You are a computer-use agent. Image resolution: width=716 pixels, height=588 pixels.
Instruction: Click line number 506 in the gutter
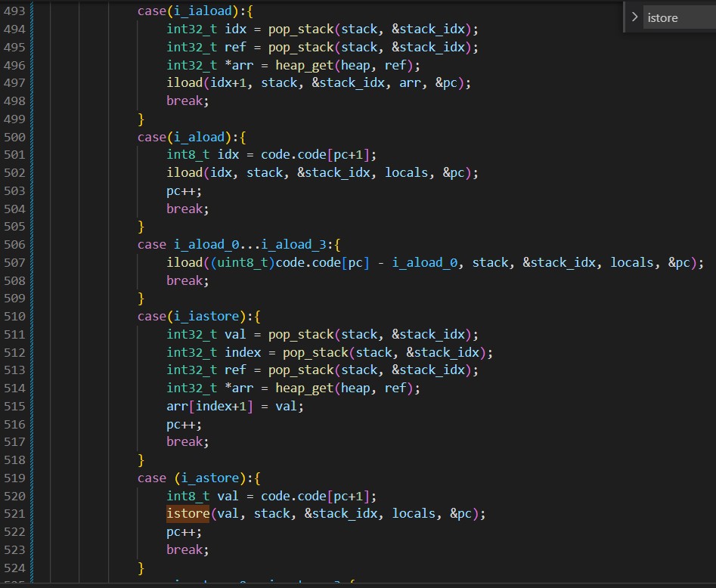tap(14, 245)
